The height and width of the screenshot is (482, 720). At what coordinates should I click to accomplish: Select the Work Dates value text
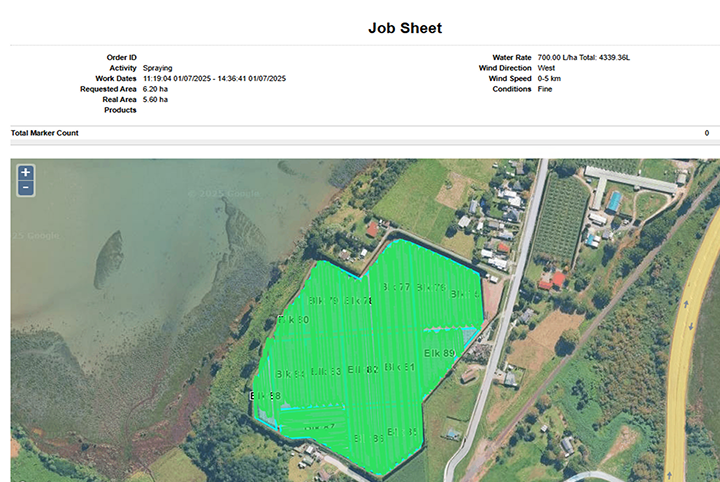tap(214, 78)
